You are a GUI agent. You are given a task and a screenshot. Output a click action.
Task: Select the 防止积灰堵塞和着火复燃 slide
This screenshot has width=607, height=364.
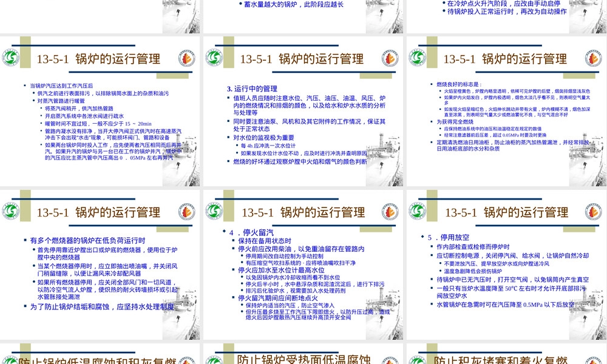pos(507,354)
